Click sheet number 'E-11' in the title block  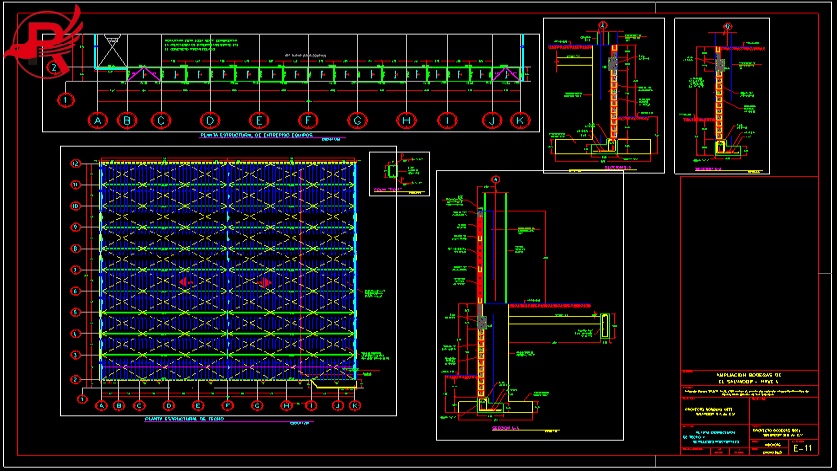click(x=802, y=449)
